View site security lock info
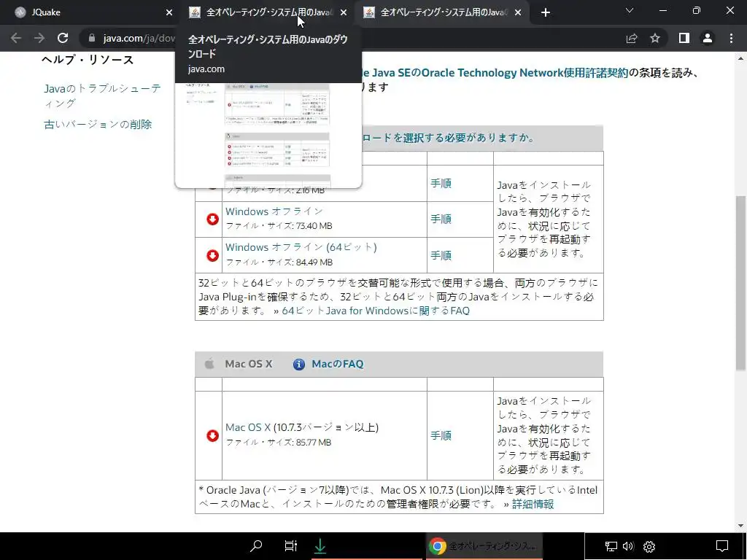The width and height of the screenshot is (747, 560). coord(92,38)
